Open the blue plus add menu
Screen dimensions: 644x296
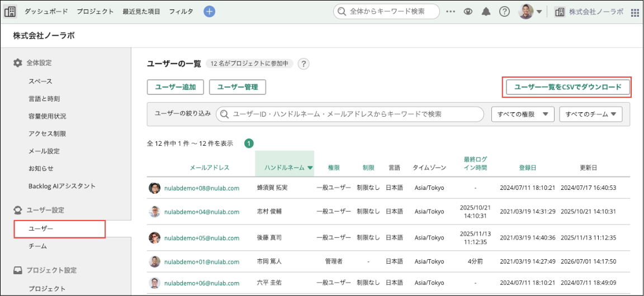[x=210, y=12]
